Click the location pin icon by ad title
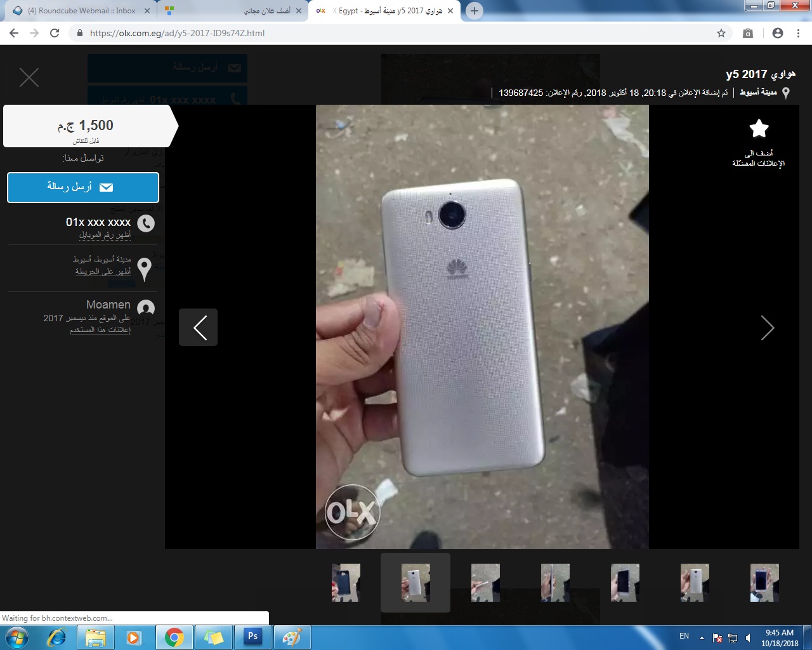This screenshot has height=650, width=812. point(786,93)
